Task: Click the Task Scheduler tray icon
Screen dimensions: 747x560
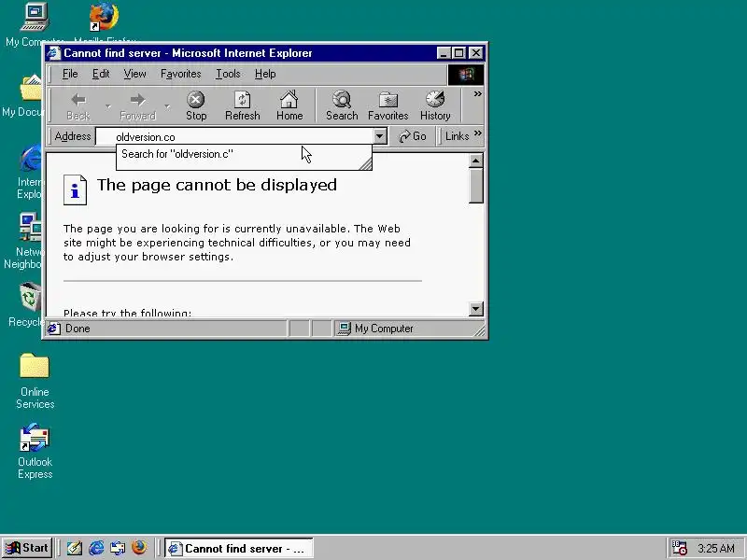Action: pos(680,548)
